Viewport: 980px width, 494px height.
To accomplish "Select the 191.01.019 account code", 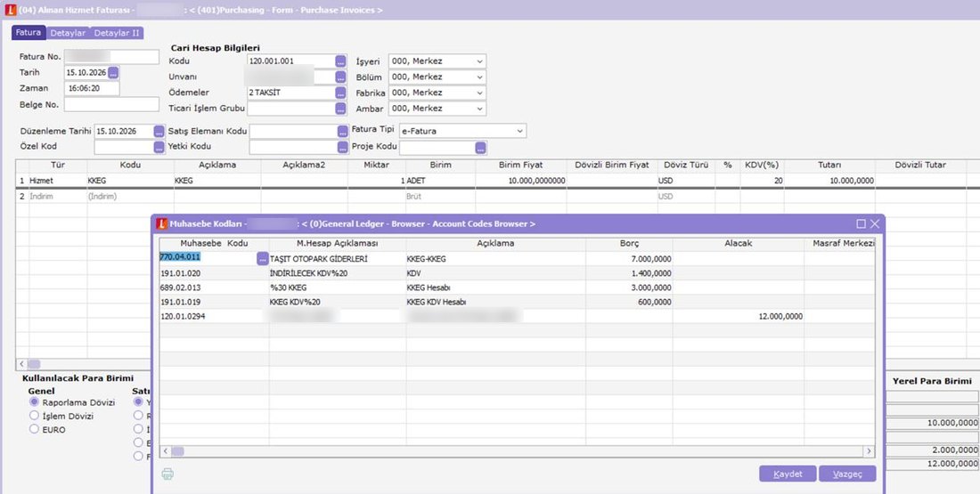I will click(181, 303).
